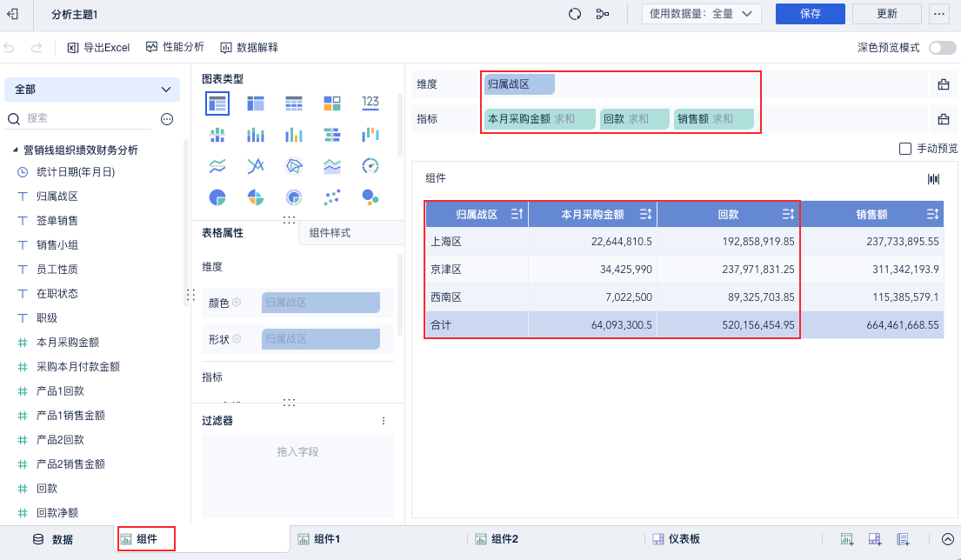Select the cross table chart type
This screenshot has height=560, width=961.
click(256, 103)
